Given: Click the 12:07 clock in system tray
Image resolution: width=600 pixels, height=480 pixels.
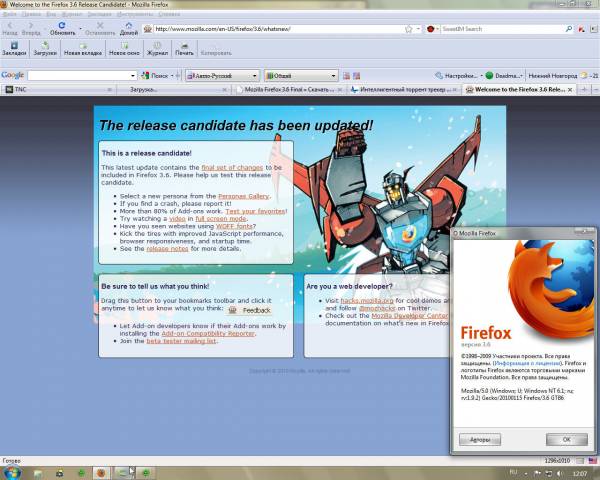Looking at the screenshot, I should coord(580,474).
